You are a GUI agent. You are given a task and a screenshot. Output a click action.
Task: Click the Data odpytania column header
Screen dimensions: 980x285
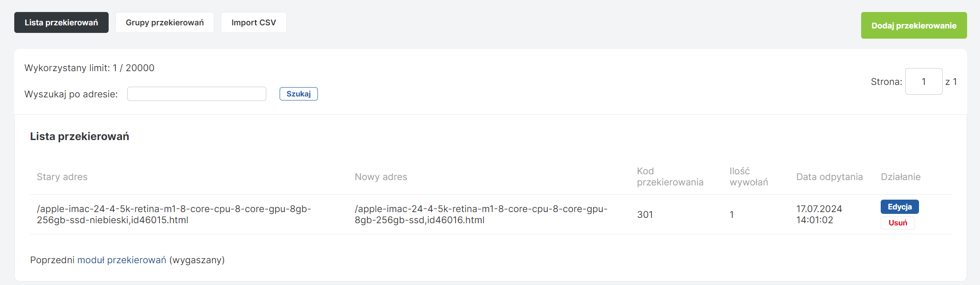coord(829,177)
